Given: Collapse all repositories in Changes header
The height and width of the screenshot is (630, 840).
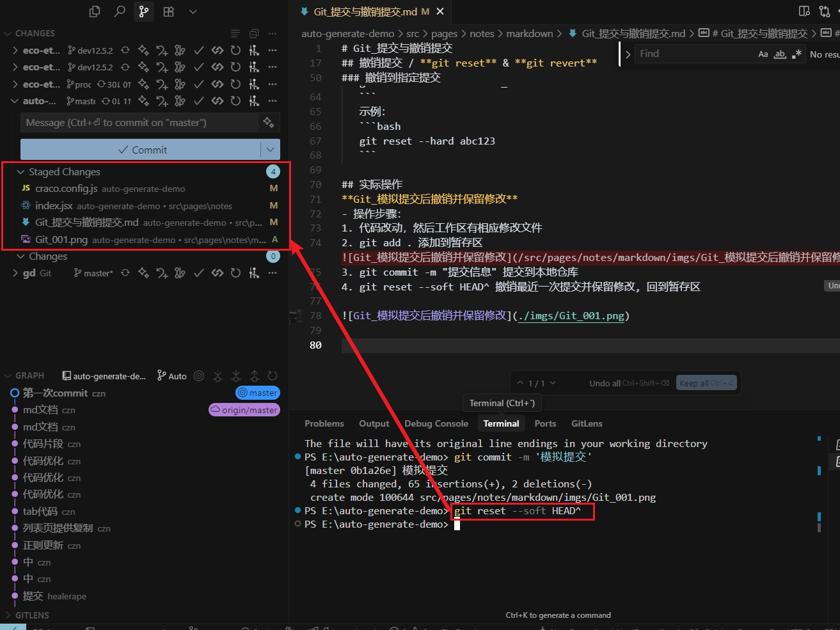Looking at the screenshot, I should click(x=254, y=33).
